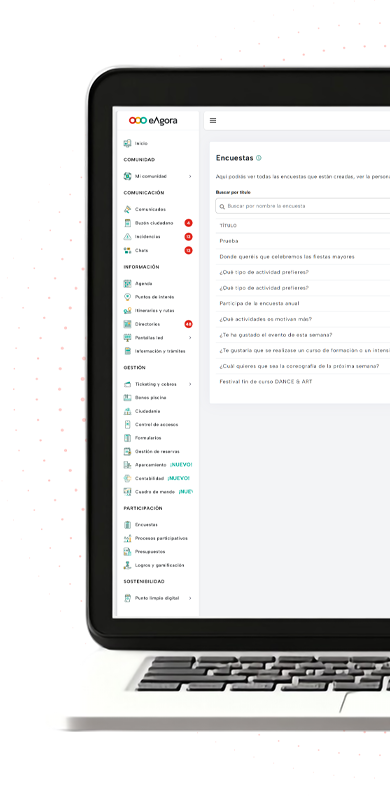Click the Logros y gamificación icon
390x800 pixels.
128,565
